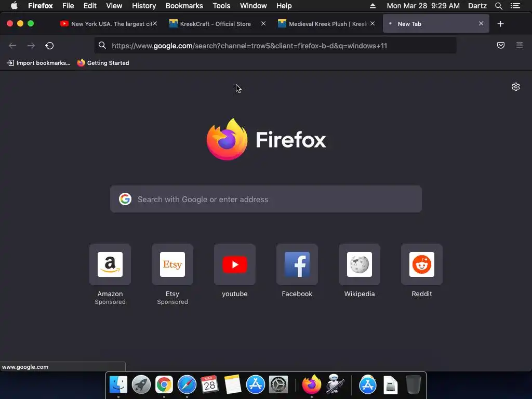Open System Preferences from the Dock

(278, 385)
